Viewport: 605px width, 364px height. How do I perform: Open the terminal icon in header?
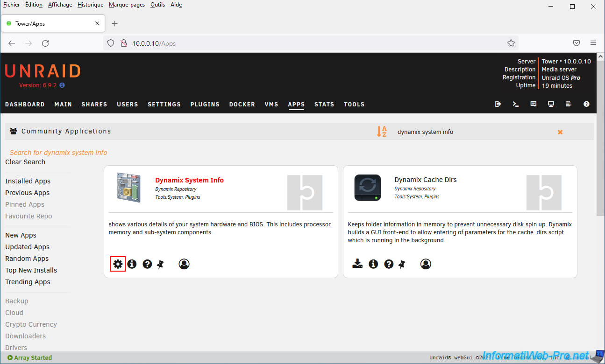point(516,104)
